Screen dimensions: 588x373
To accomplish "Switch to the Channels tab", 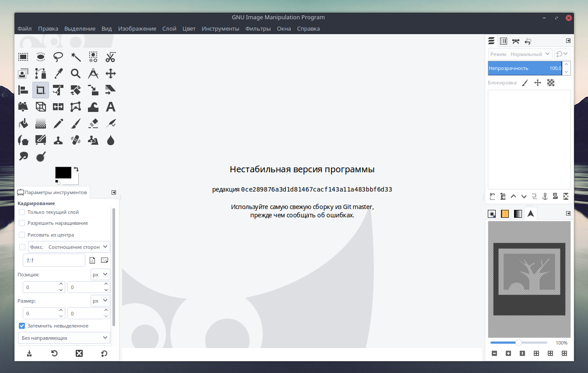I will (504, 41).
